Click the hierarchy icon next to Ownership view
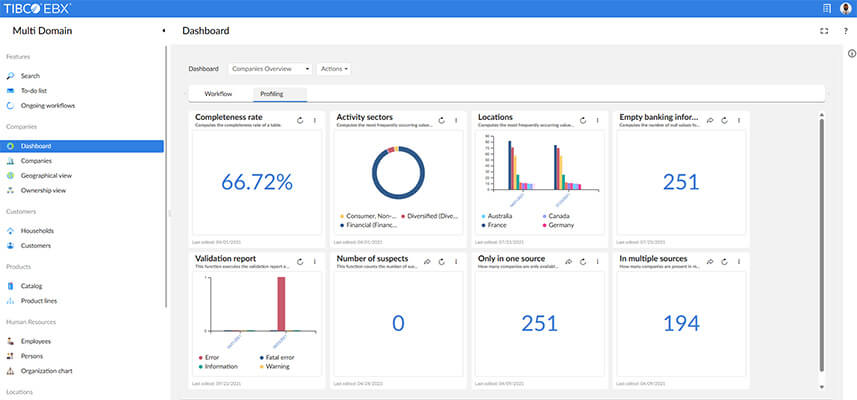 (10, 190)
